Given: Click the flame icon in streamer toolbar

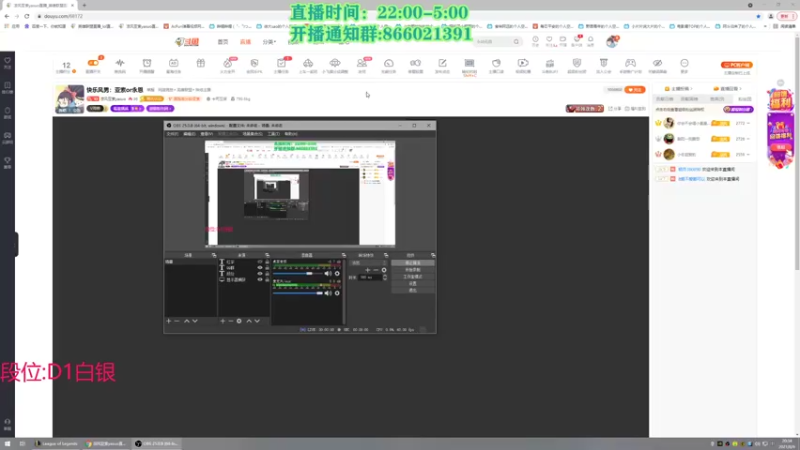Looking at the screenshot, I should tap(228, 65).
